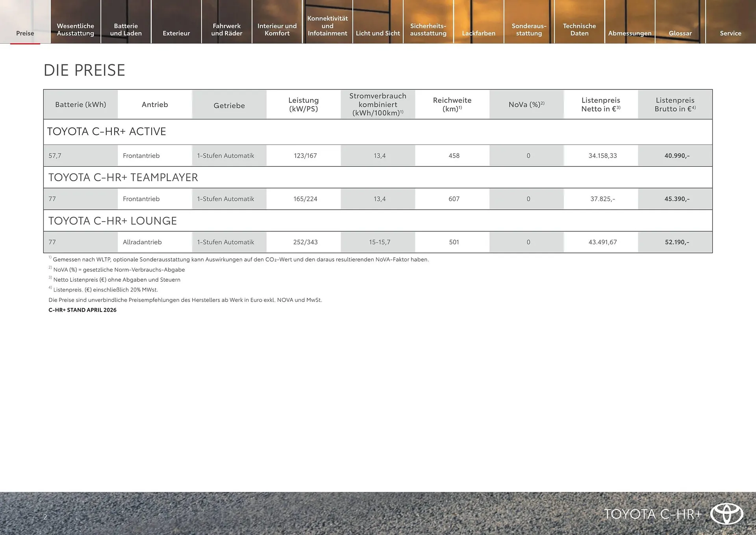Open Fahrwerk und Räder
Viewport: 756px width, 535px height.
226,30
